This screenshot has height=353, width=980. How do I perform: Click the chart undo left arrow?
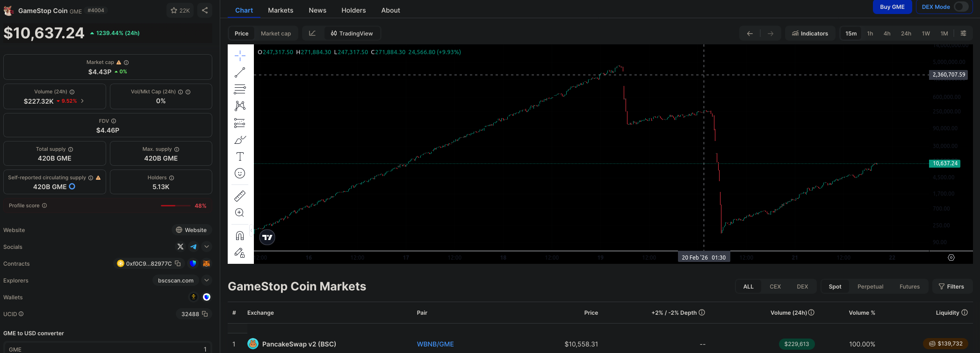tap(750, 33)
